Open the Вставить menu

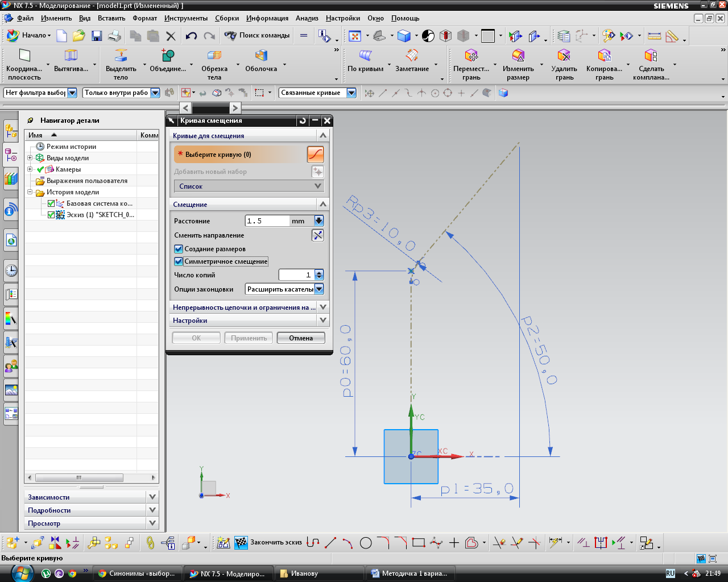[111, 18]
